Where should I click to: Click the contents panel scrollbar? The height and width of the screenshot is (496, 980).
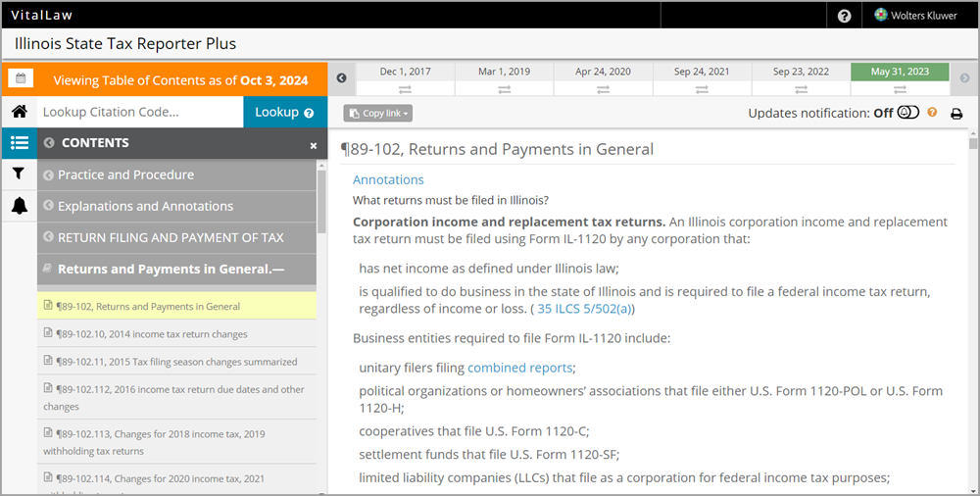[321, 201]
